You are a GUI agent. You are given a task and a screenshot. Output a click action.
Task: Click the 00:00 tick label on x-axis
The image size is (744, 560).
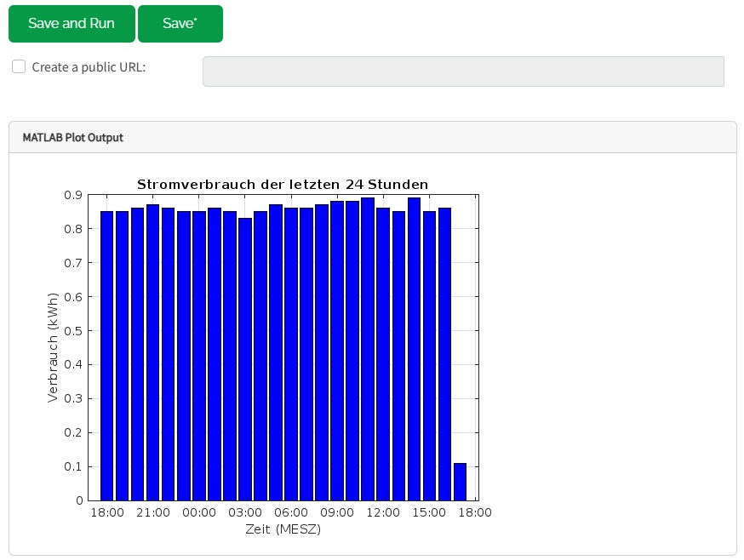click(x=198, y=513)
